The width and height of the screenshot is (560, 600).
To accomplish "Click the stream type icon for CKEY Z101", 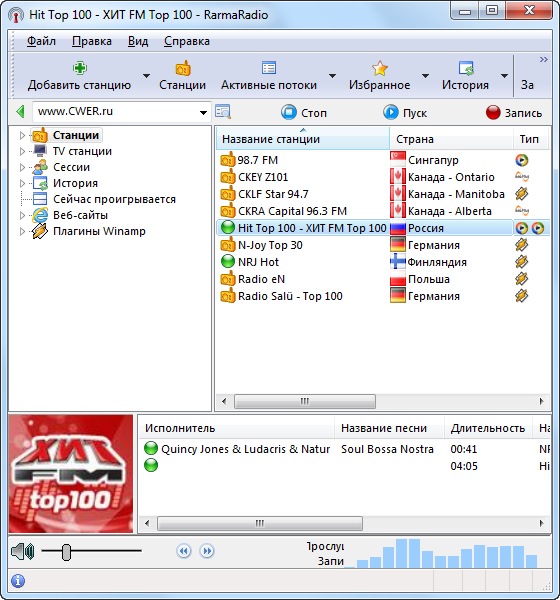I will coord(522,177).
